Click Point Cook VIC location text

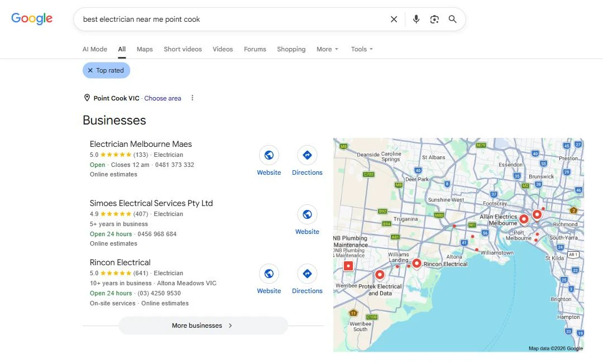pyautogui.click(x=117, y=98)
